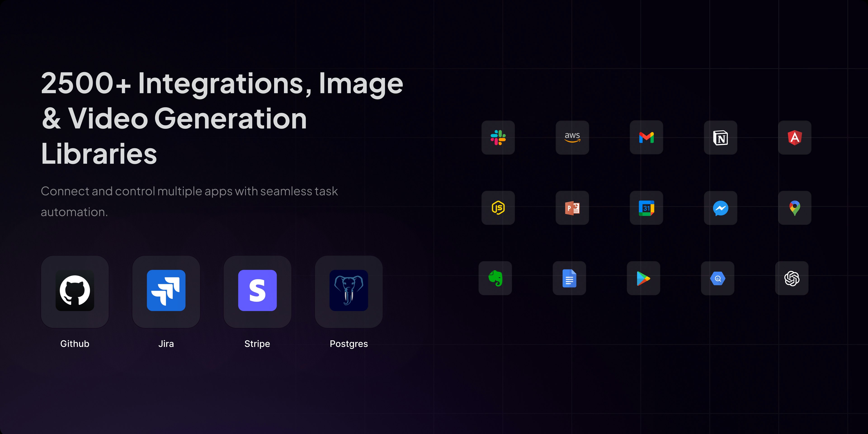Screen dimensions: 868x434
Task: Click the Postgres text label
Action: pos(349,344)
